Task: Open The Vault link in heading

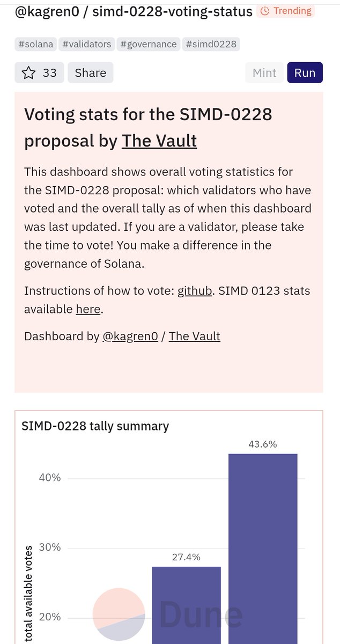Action: tap(159, 141)
